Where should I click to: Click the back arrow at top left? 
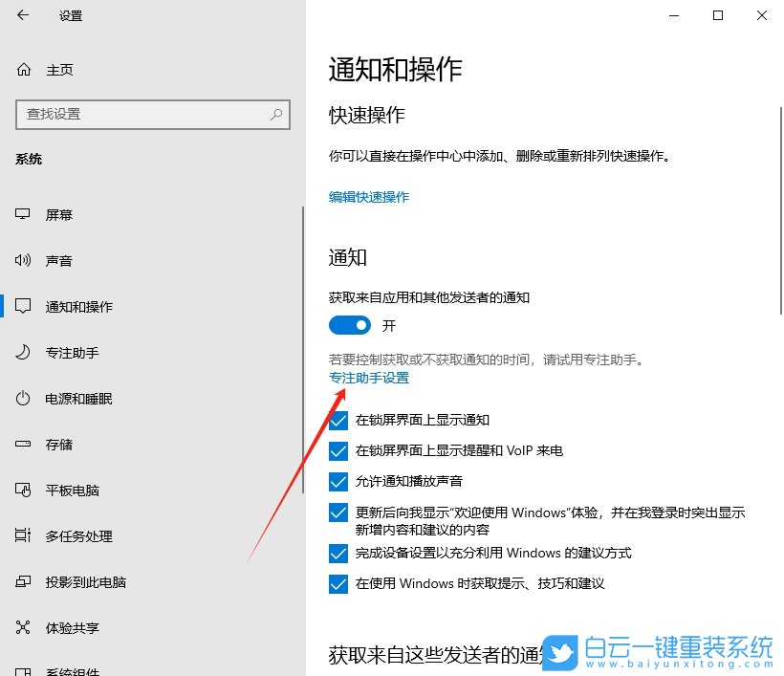(x=22, y=15)
